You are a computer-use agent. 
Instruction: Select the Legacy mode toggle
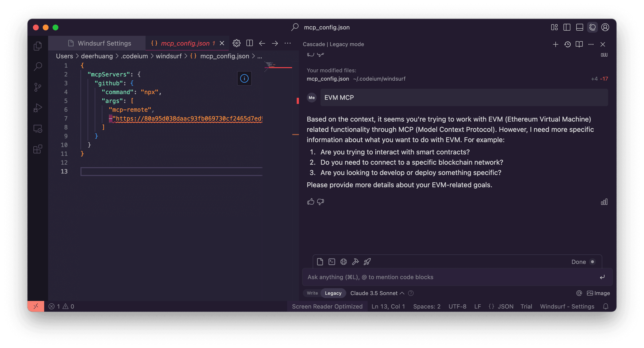coord(333,293)
